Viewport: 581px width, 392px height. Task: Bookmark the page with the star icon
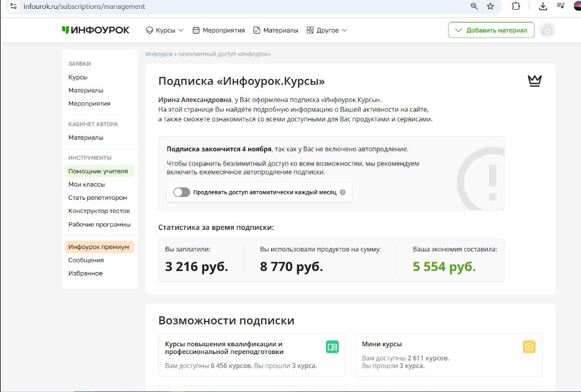tap(490, 7)
